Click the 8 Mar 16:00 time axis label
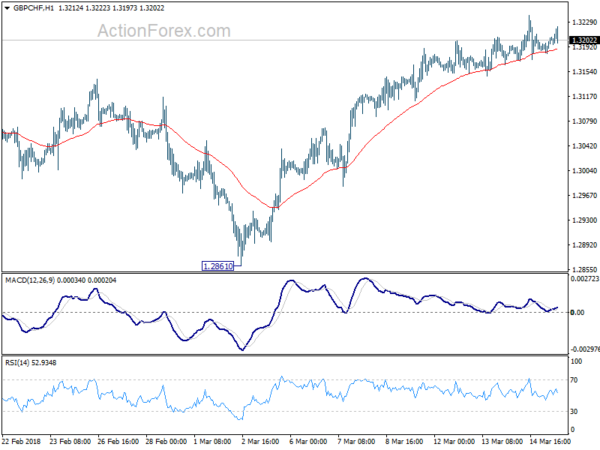Screen dimensions: 600x450 pyautogui.click(x=404, y=441)
